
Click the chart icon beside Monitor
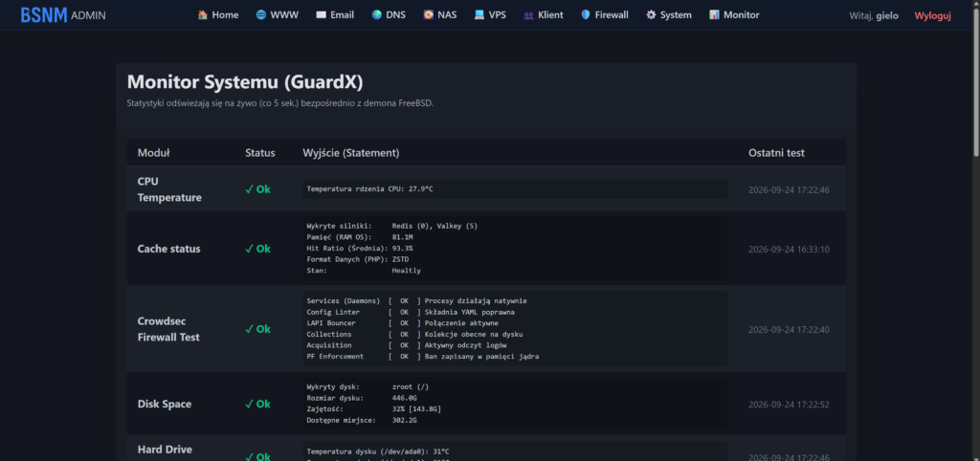pos(714,15)
